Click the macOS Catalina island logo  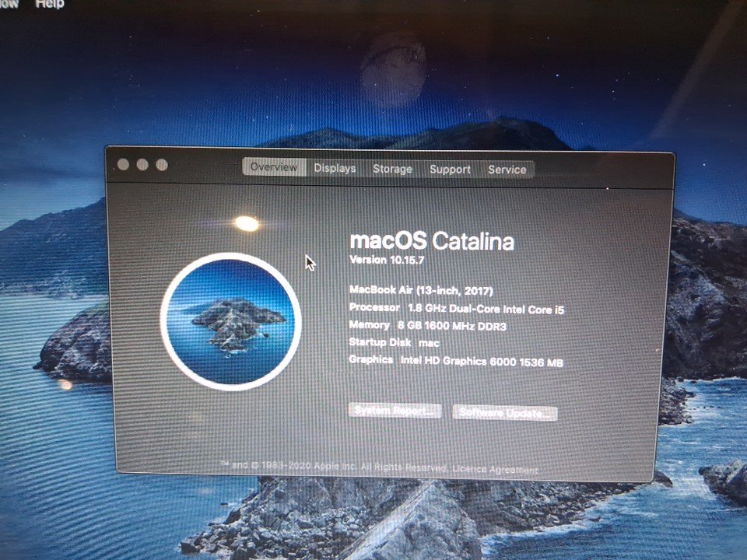click(231, 321)
